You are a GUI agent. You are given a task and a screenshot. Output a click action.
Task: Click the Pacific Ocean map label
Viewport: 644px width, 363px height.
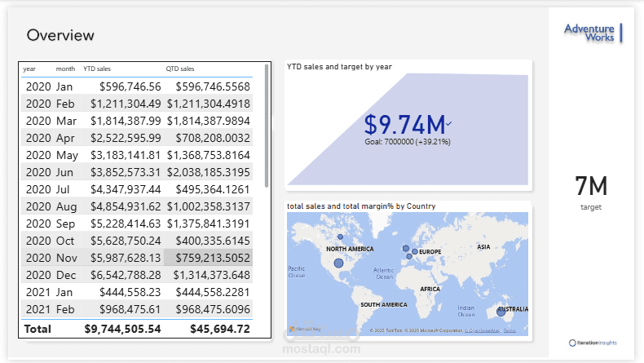point(297,272)
